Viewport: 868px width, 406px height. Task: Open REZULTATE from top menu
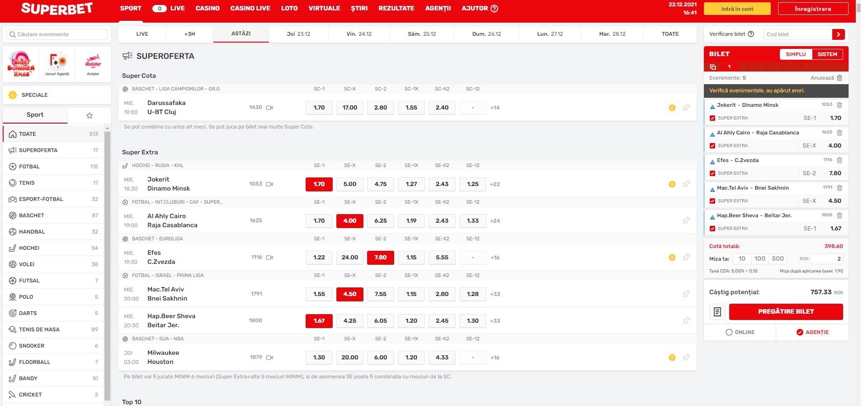[x=396, y=8]
